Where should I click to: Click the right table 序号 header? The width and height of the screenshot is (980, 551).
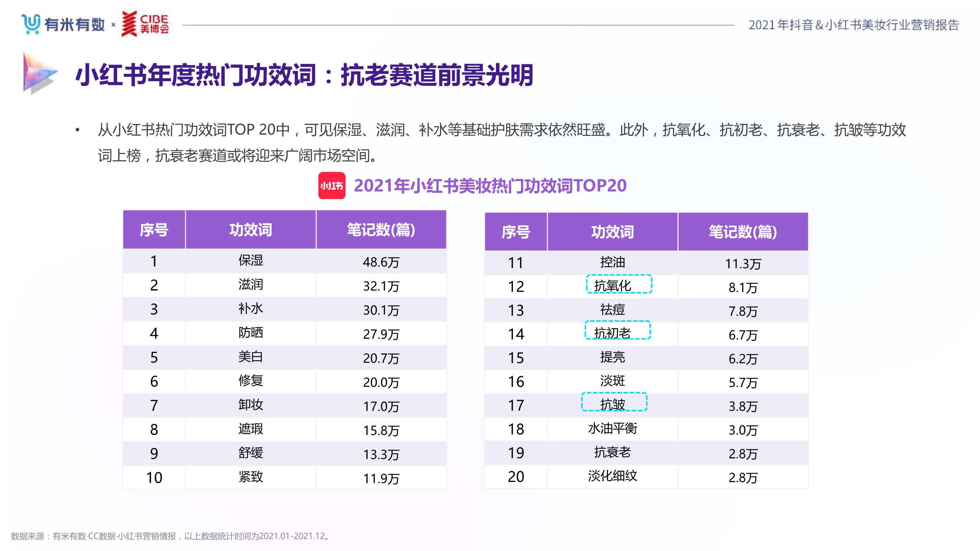click(x=516, y=231)
